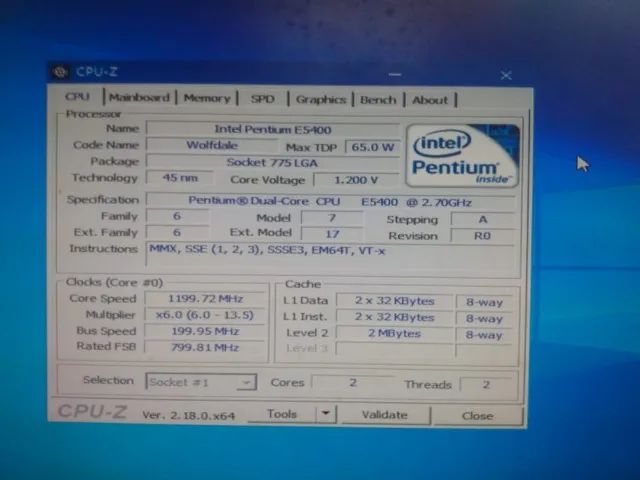Open the Socket #1 selection dropdown
The width and height of the screenshot is (640, 480).
click(201, 382)
